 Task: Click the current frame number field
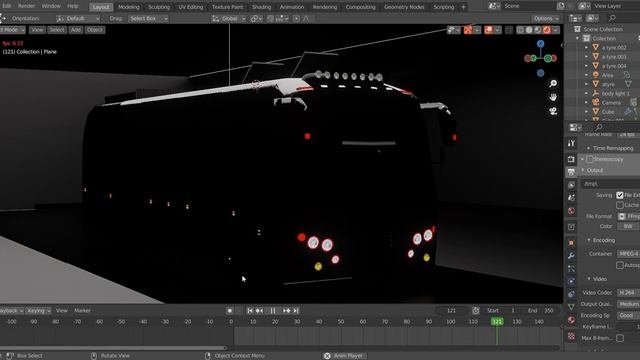pos(451,311)
